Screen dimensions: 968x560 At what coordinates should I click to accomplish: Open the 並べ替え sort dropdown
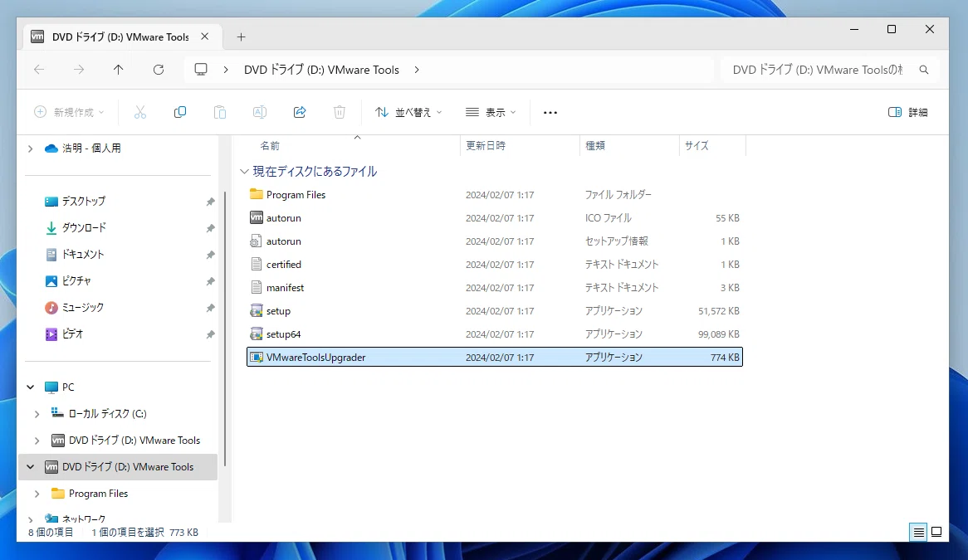coord(408,112)
